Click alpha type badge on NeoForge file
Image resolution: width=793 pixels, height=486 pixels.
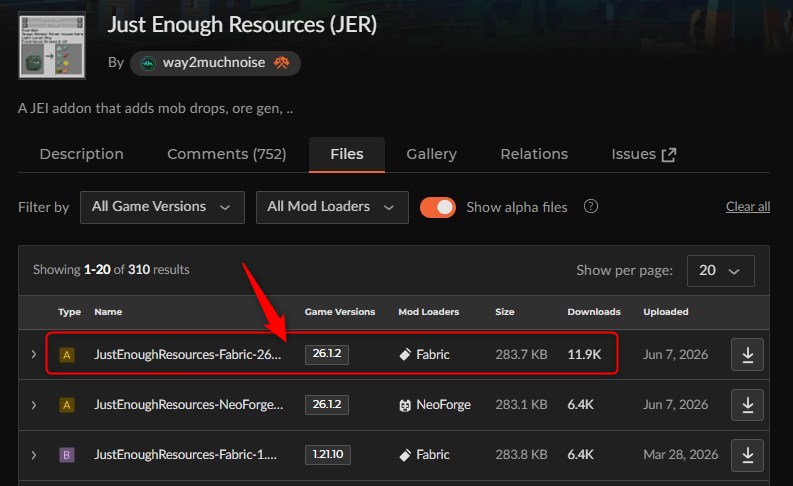67,405
